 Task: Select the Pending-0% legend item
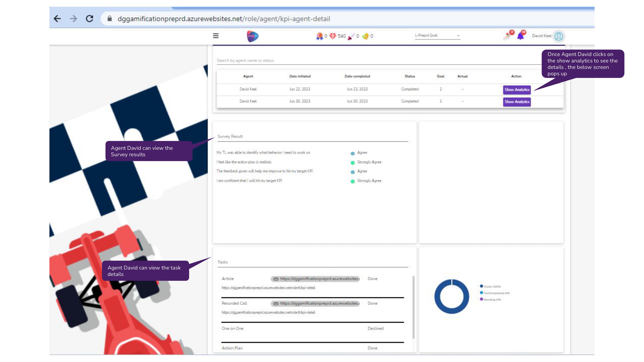(x=491, y=300)
